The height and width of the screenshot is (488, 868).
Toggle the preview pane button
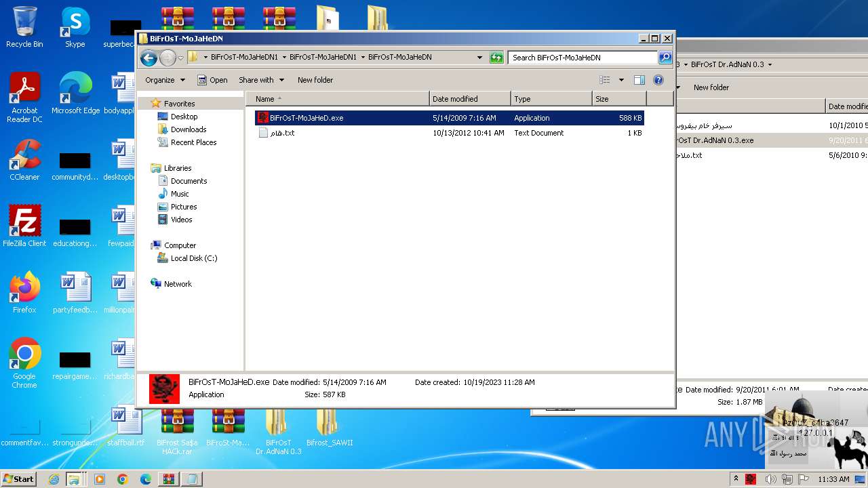click(639, 80)
